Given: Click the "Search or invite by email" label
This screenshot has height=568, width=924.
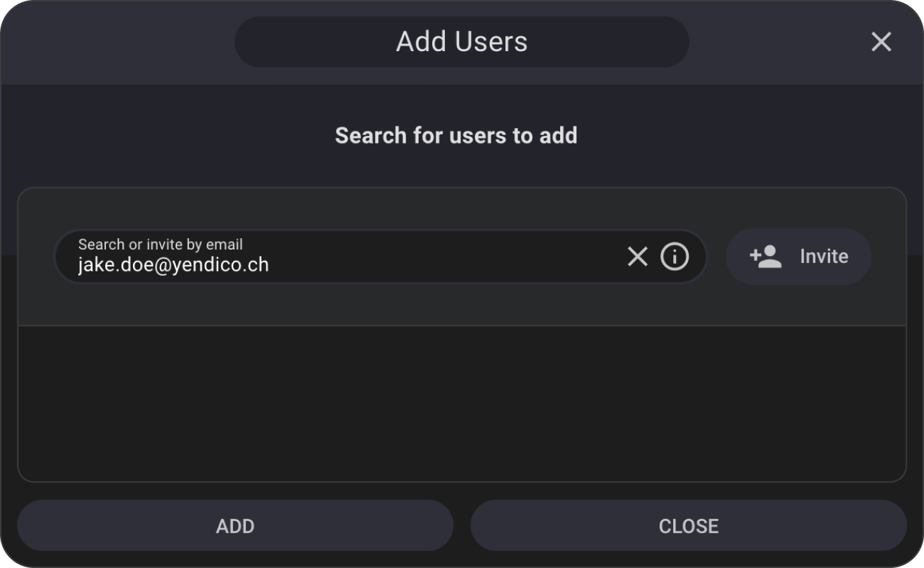Looking at the screenshot, I should pyautogui.click(x=160, y=245).
